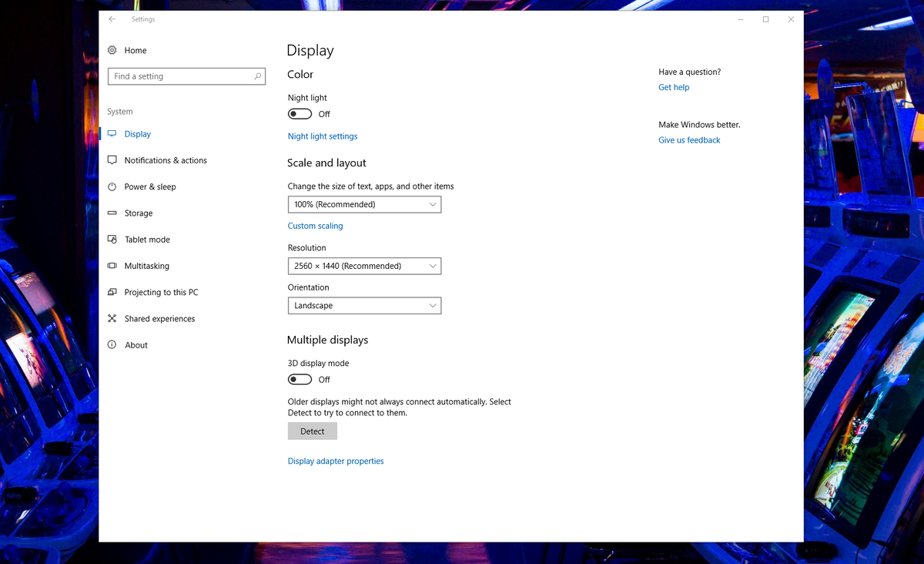
Task: Click the Shared experiences icon
Action: (112, 318)
